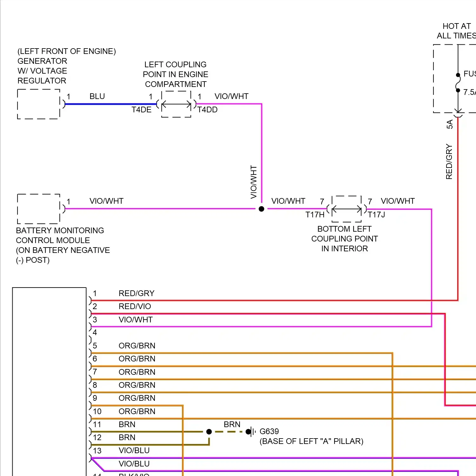Click the T17H/T17J coupling connector symbol

(347, 209)
